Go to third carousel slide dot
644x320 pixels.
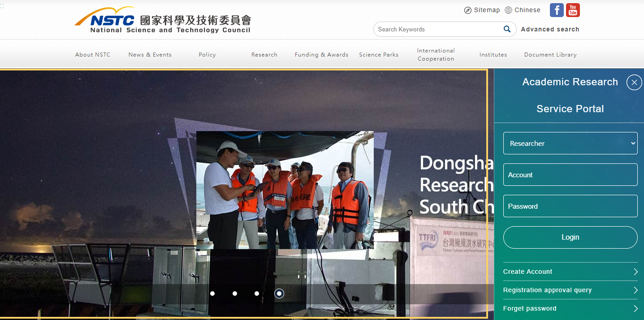tap(257, 294)
